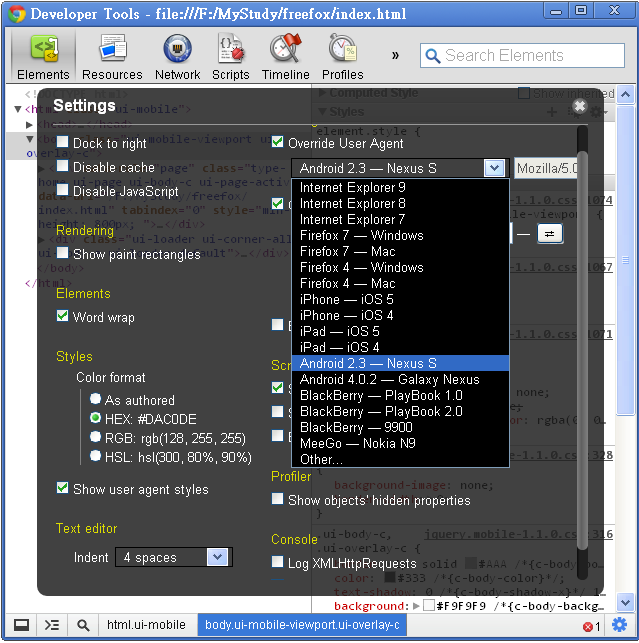The height and width of the screenshot is (643, 639).
Task: Open the Indent 4 spaces dropdown
Action: coord(174,557)
